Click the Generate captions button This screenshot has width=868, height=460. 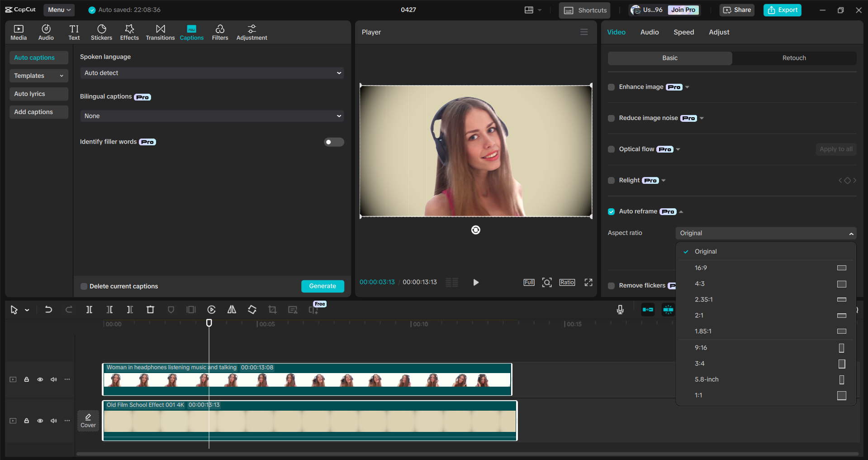click(x=323, y=286)
